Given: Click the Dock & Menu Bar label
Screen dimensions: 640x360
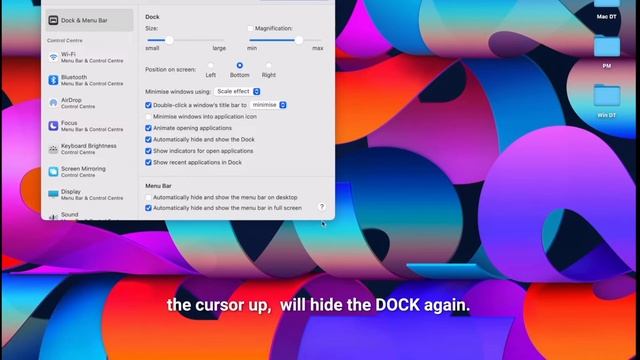Looking at the screenshot, I should 84,20.
